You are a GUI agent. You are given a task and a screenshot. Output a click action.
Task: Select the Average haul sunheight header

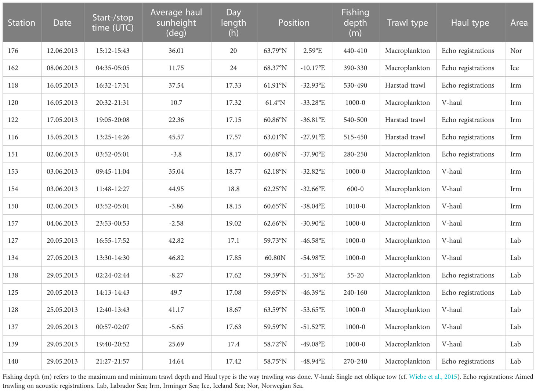tap(176, 23)
